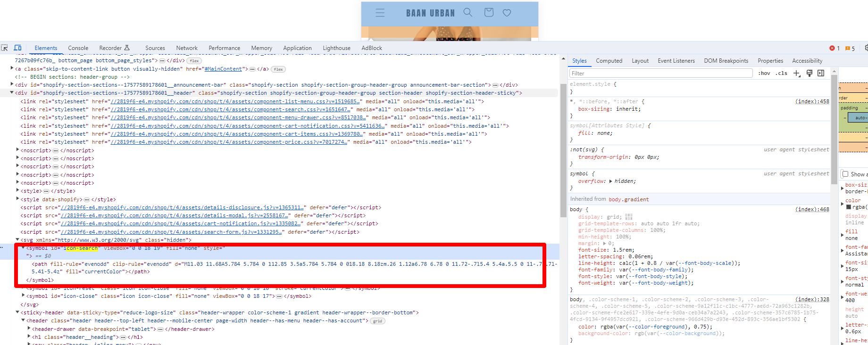
Task: Toggle the .cls element classes button
Action: [x=781, y=73]
